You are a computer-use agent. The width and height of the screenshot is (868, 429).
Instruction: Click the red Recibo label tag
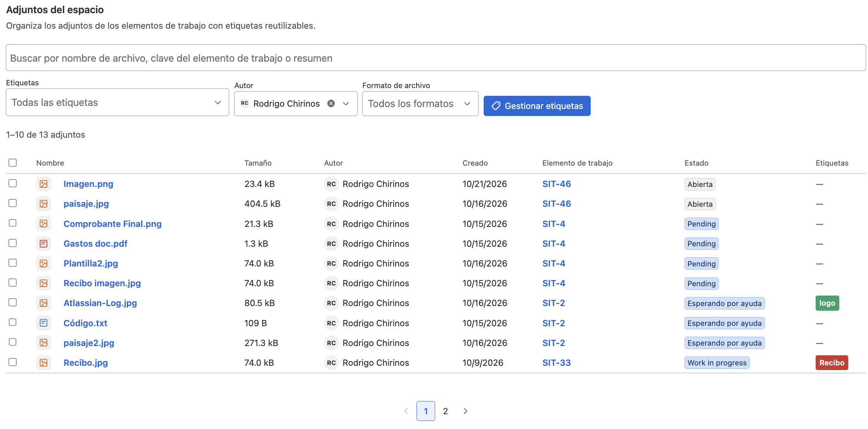coord(832,363)
